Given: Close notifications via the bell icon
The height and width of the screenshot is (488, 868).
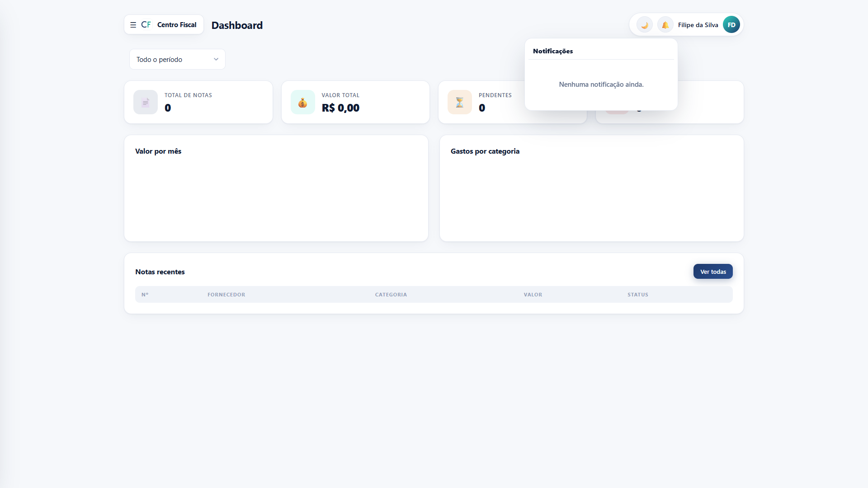Looking at the screenshot, I should [x=665, y=25].
